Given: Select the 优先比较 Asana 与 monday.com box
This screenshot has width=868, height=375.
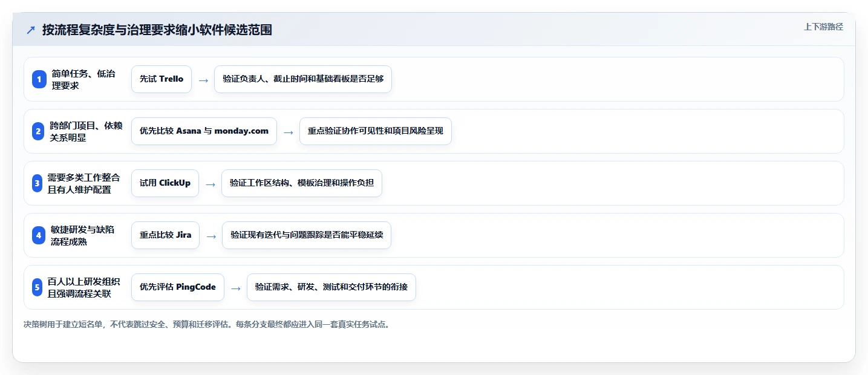Looking at the screenshot, I should pos(204,131).
